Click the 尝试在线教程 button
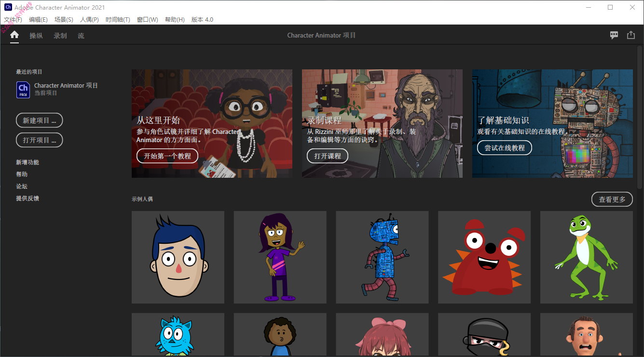The width and height of the screenshot is (644, 357). (x=505, y=148)
